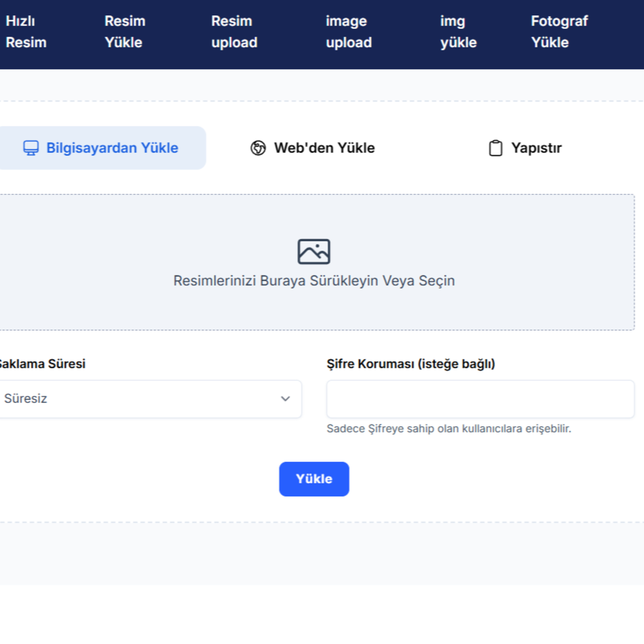Image resolution: width=644 pixels, height=644 pixels.
Task: Open the Fotograf Yükle nav link
Action: 559,32
